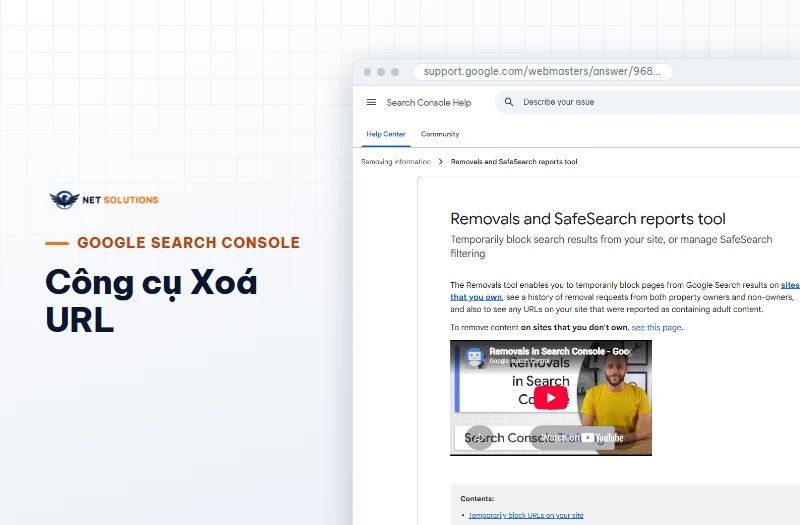
Task: Click the breadcrumb chevron arrow
Action: [441, 162]
